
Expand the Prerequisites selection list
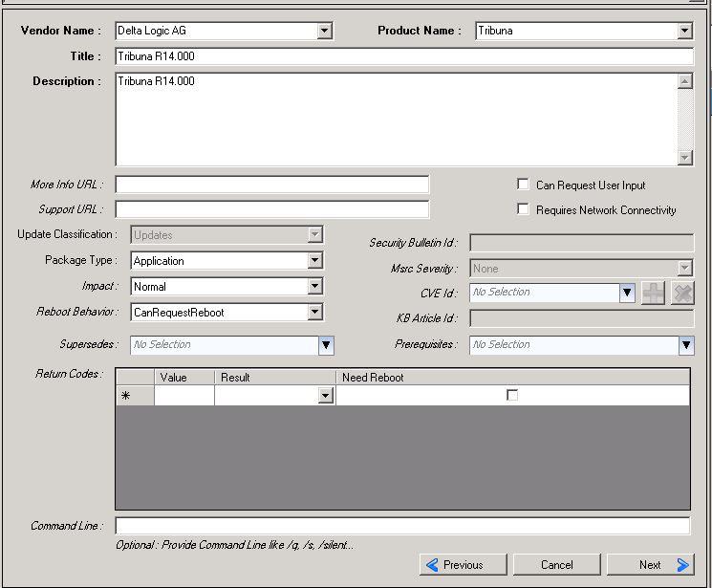tap(686, 345)
